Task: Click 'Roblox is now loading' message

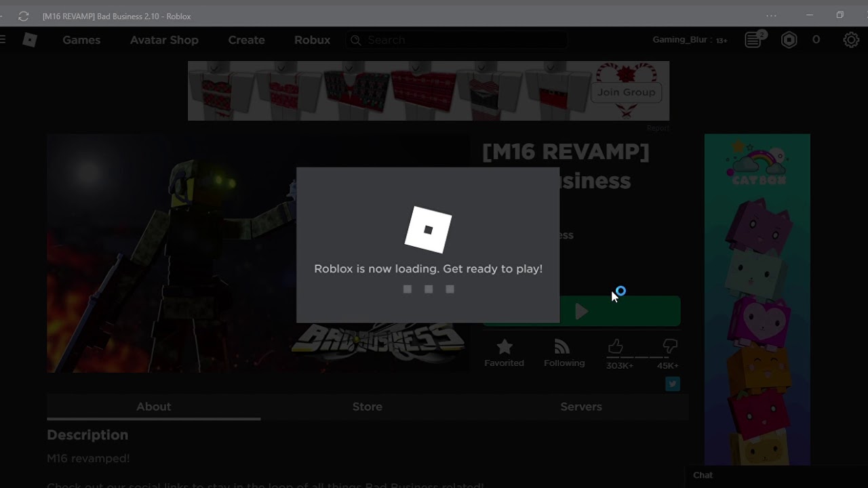Action: [429, 269]
